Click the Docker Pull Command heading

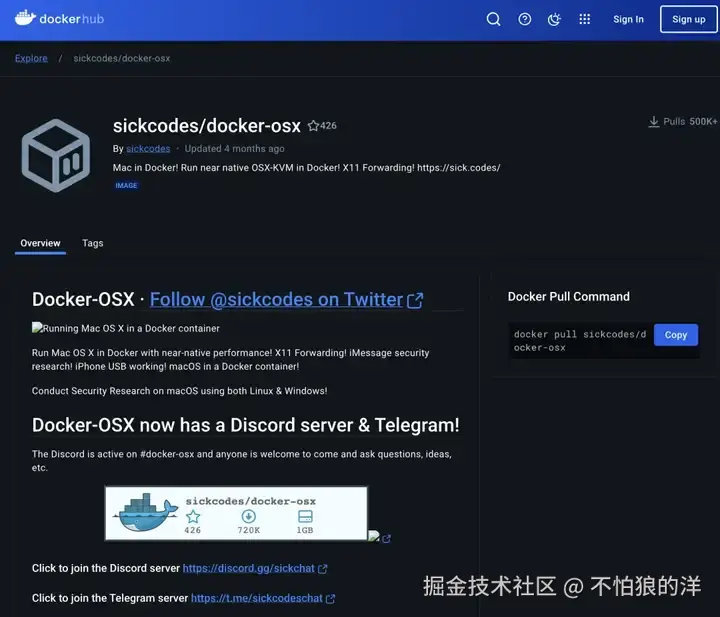click(x=568, y=297)
